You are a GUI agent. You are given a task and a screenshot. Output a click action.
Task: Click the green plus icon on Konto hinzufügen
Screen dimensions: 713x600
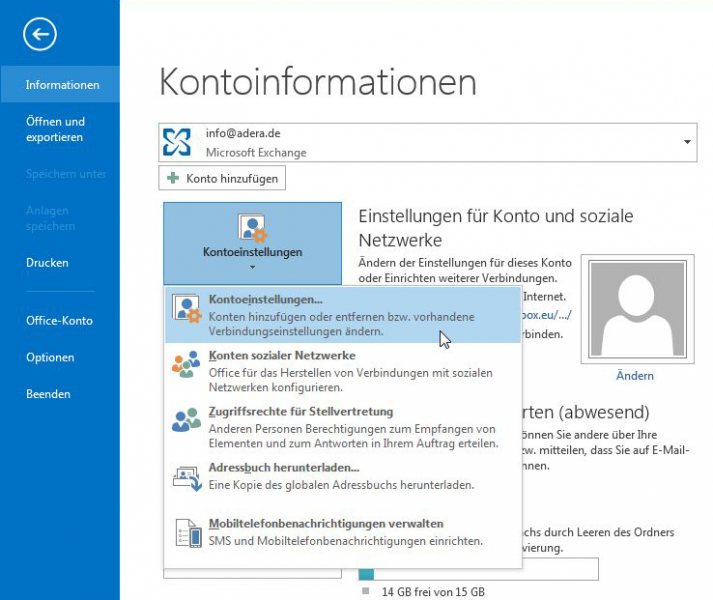coord(173,178)
